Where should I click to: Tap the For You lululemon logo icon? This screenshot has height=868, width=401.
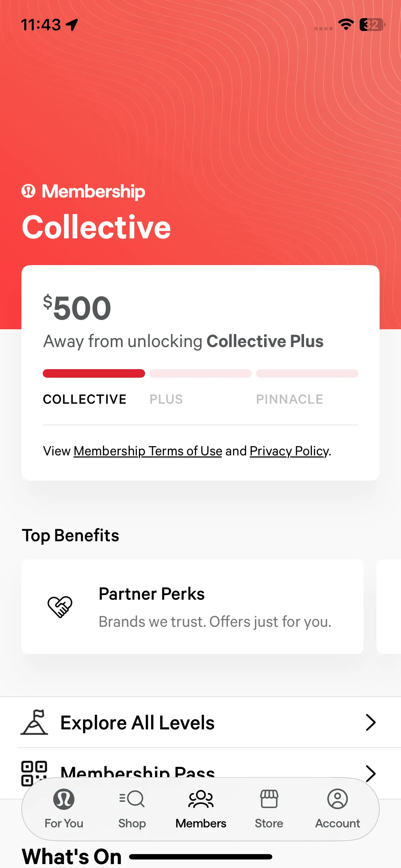(x=64, y=799)
